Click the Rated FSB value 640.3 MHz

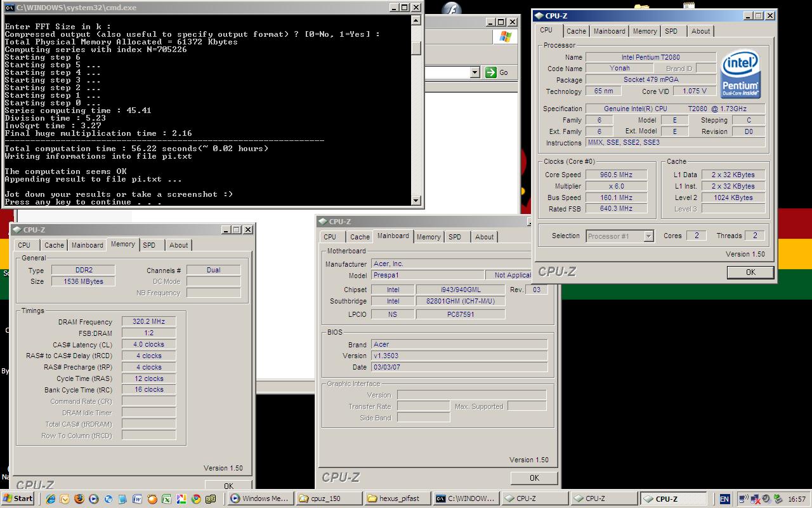(x=617, y=208)
